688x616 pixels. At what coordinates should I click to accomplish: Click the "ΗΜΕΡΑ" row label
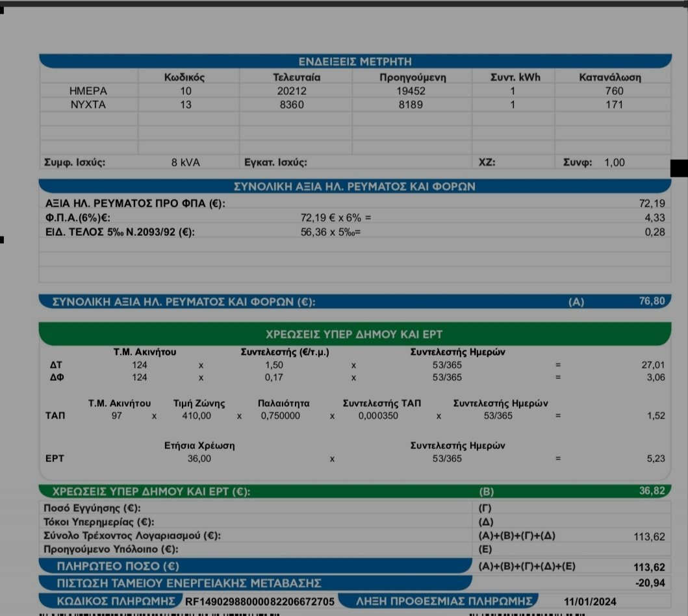click(88, 91)
